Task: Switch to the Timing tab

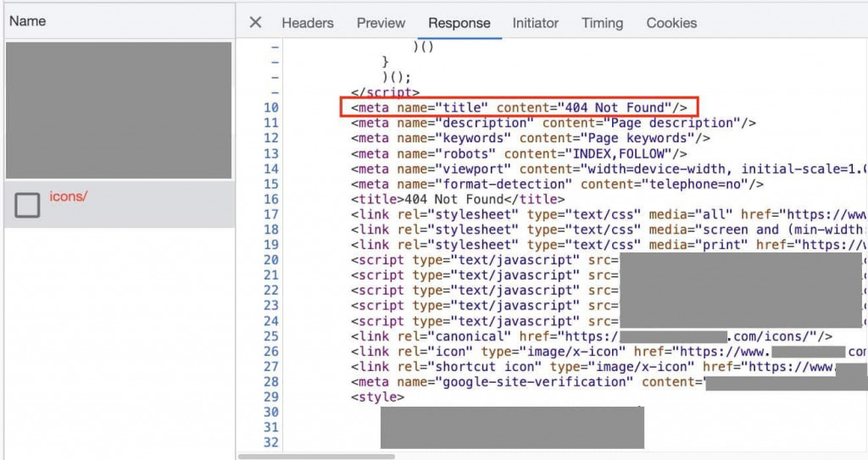Action: (x=603, y=23)
